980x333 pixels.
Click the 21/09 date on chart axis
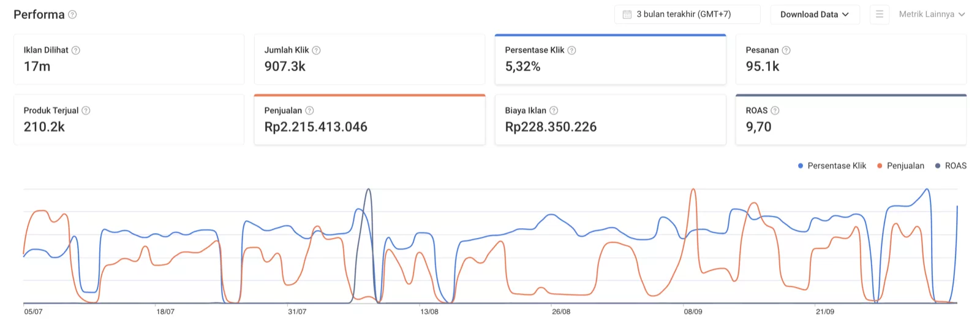(825, 312)
